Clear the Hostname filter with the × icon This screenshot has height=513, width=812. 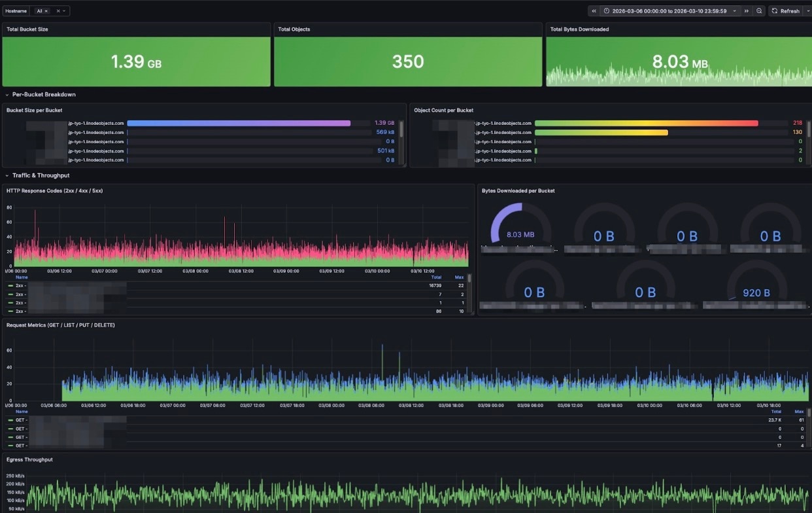[58, 10]
